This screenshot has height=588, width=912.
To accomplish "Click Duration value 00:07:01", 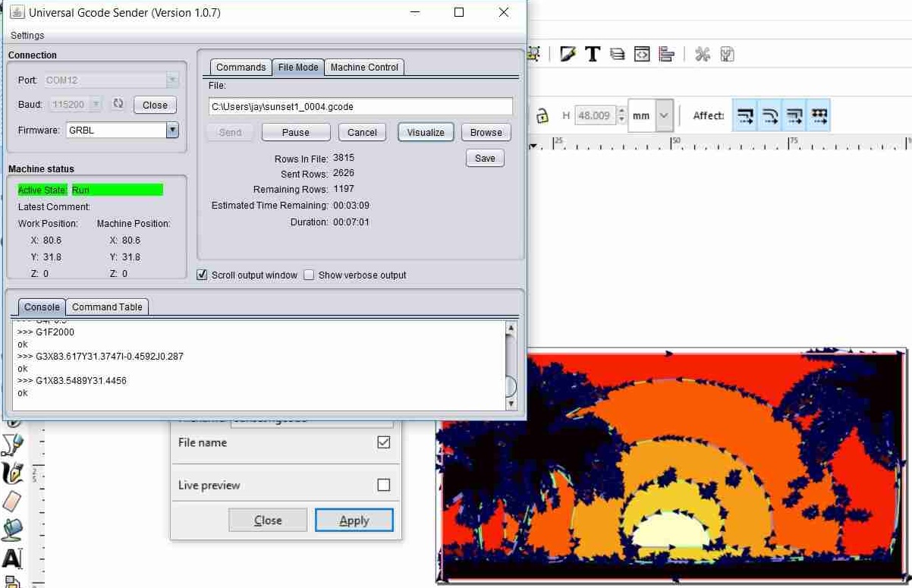I will click(351, 222).
